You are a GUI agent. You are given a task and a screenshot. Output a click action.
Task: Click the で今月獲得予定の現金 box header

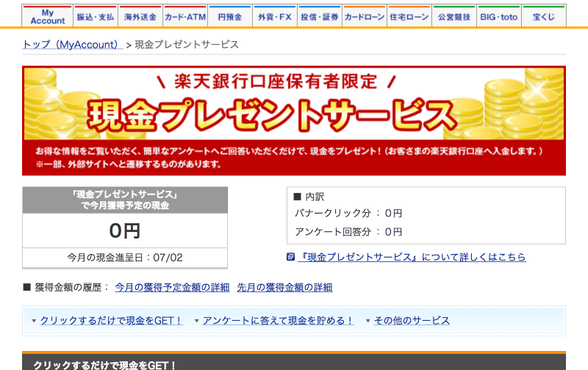tap(125, 200)
